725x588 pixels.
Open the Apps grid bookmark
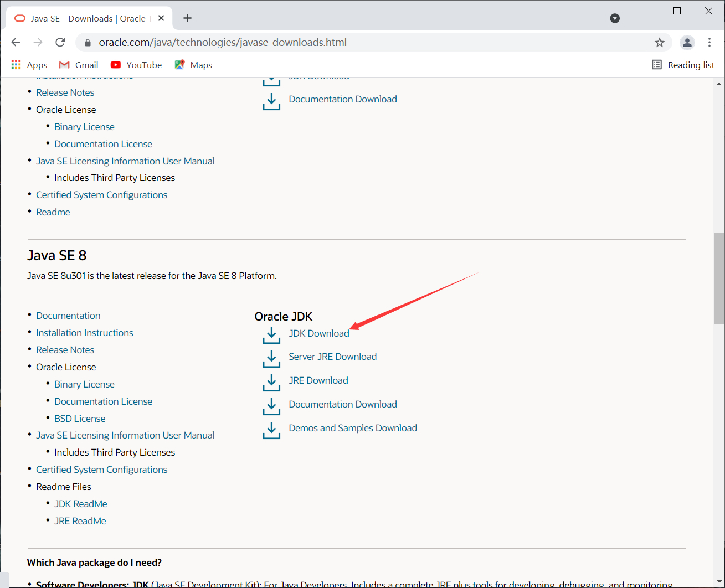pyautogui.click(x=29, y=65)
